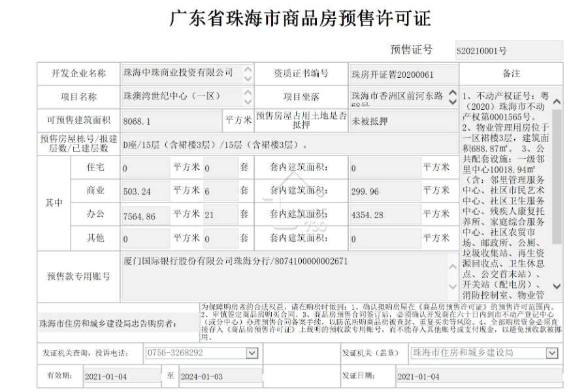Expand the 发证机关 珠海市住房和城乡建设局 dropdown
Image resolution: width=588 pixels, height=392 pixels.
click(x=551, y=353)
